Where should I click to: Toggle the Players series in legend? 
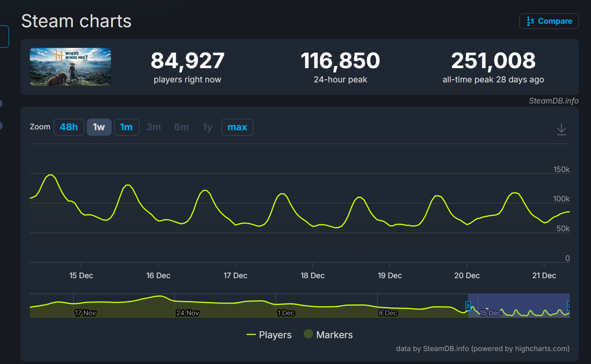click(x=269, y=335)
